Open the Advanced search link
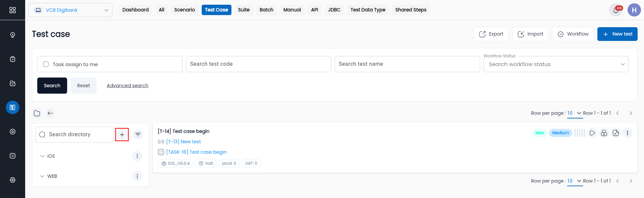The image size is (644, 198). 128,86
